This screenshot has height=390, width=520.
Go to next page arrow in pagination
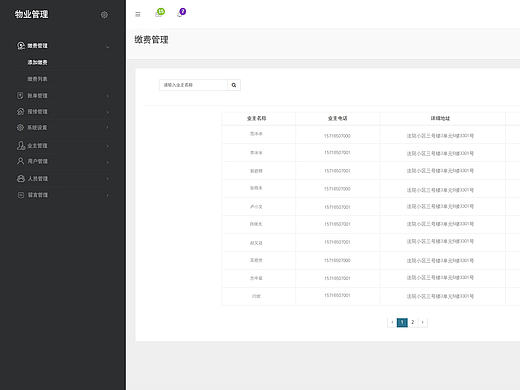pyautogui.click(x=422, y=322)
